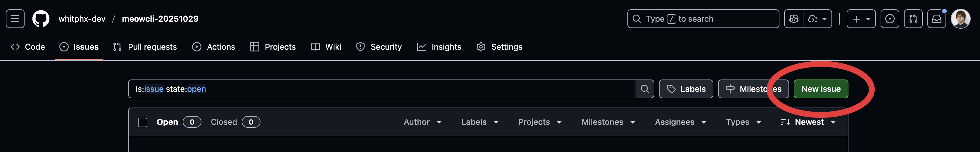Select all issues checkbox
The height and width of the screenshot is (152, 980).
point(143,122)
